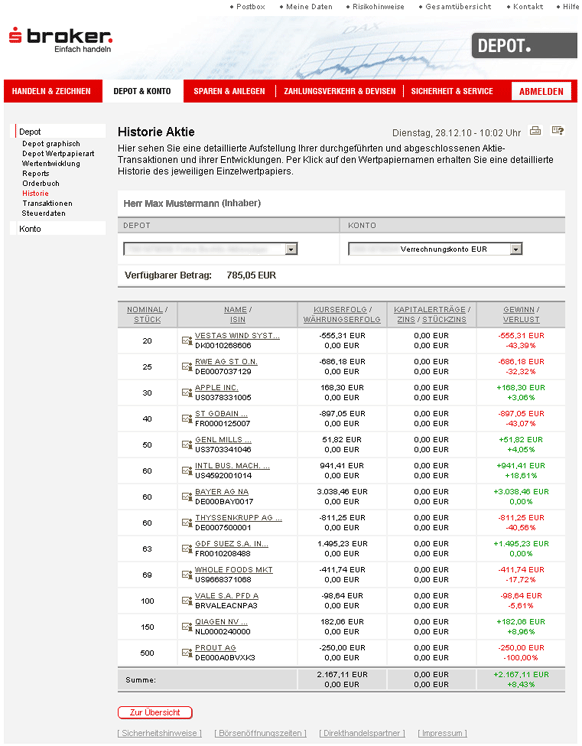Image resolution: width=582 pixels, height=746 pixels.
Task: Open Reports in sidebar
Action: (36, 174)
